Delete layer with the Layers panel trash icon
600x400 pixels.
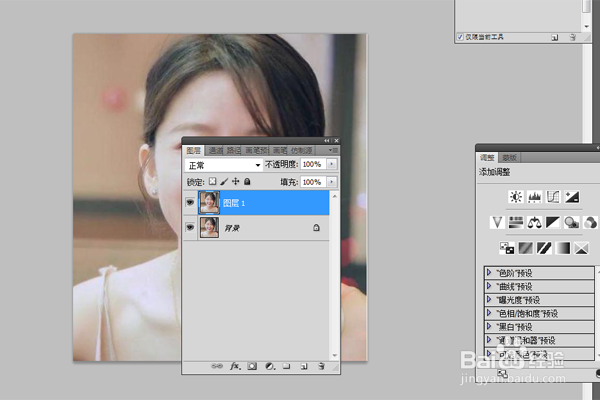321,366
